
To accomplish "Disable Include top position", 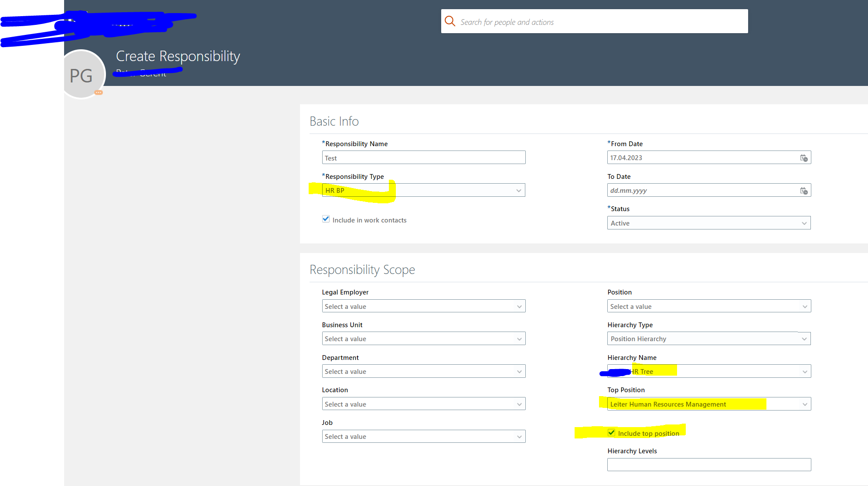I will coord(612,433).
